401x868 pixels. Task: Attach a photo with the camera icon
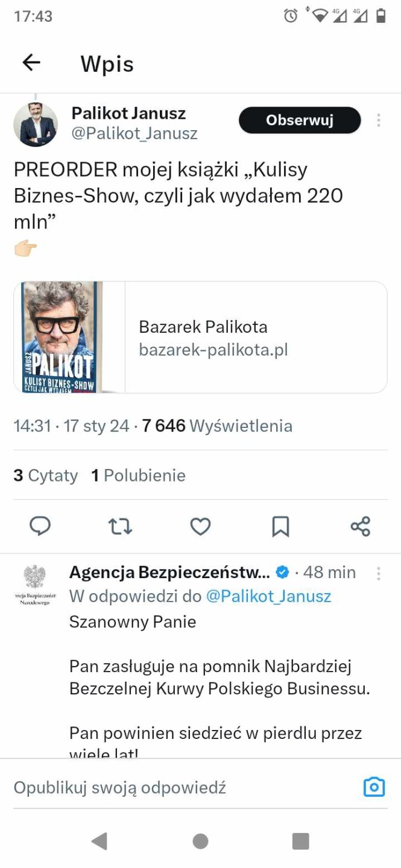374,787
